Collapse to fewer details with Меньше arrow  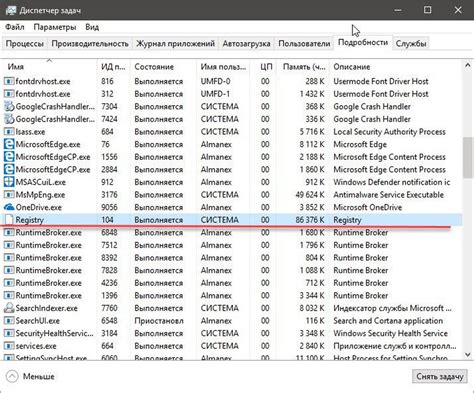[x=12, y=377]
